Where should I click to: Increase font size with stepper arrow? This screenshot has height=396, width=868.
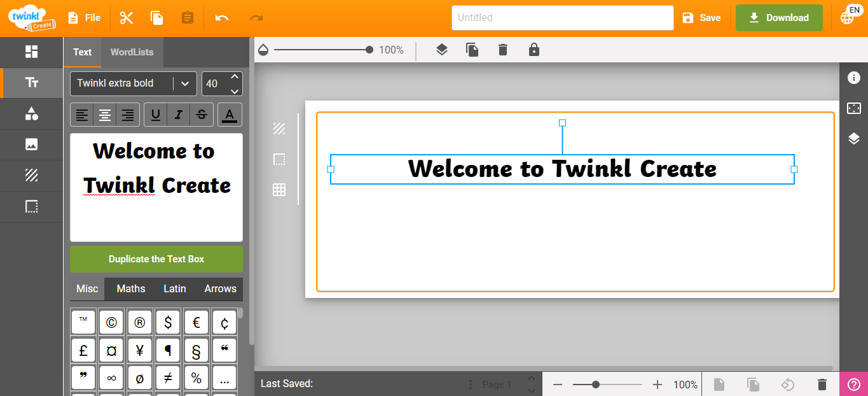[x=234, y=78]
